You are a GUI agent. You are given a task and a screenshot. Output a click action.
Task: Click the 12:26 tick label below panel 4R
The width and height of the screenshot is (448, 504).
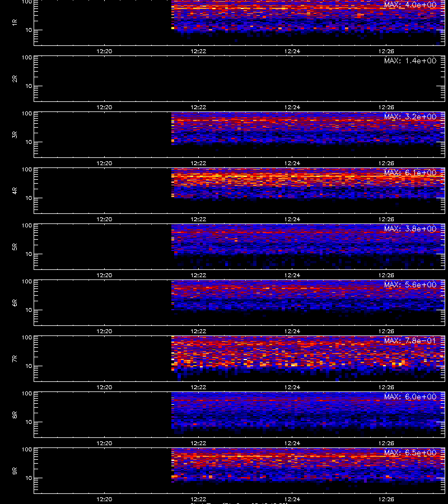(386, 219)
